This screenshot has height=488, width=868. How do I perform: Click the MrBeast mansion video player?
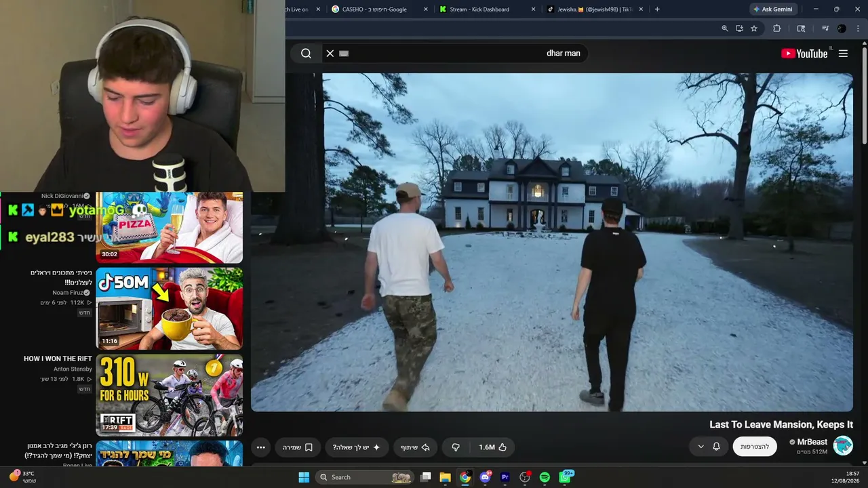pos(552,242)
